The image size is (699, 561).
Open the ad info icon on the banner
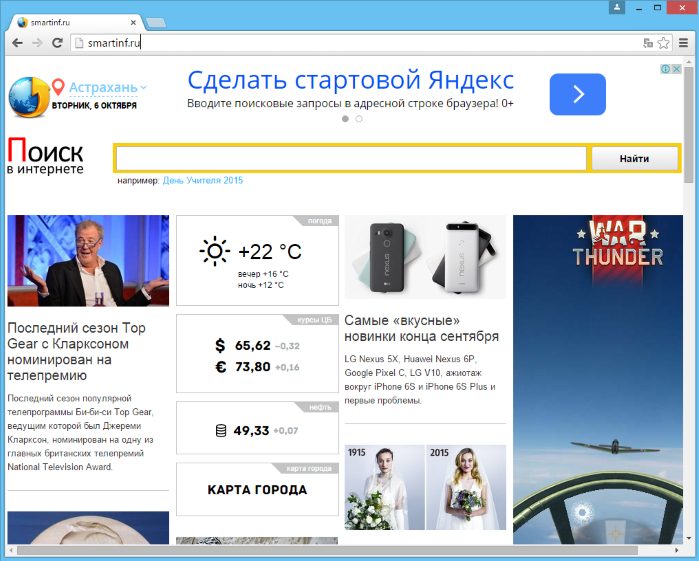click(x=665, y=69)
